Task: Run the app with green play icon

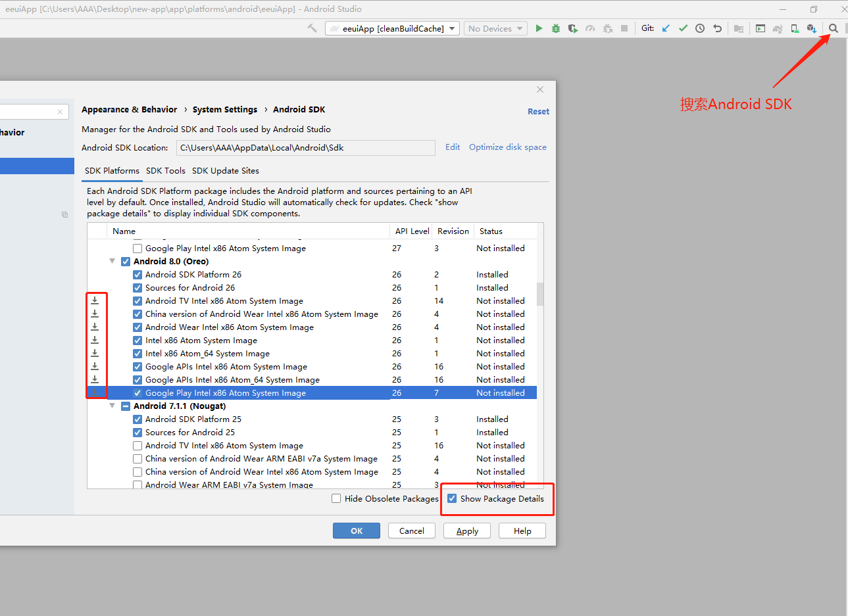Action: (539, 28)
